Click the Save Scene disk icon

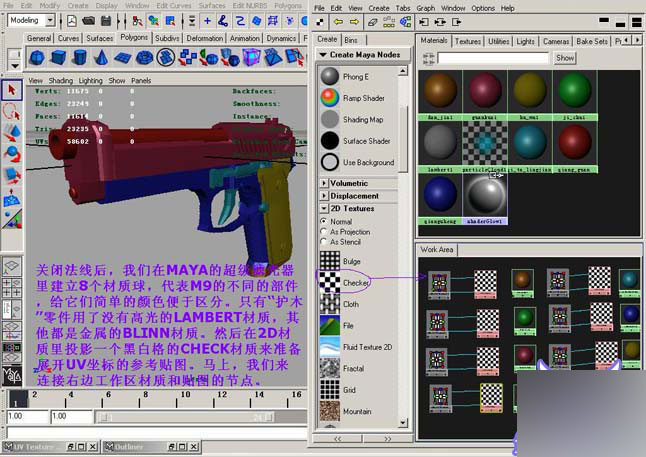(106, 21)
